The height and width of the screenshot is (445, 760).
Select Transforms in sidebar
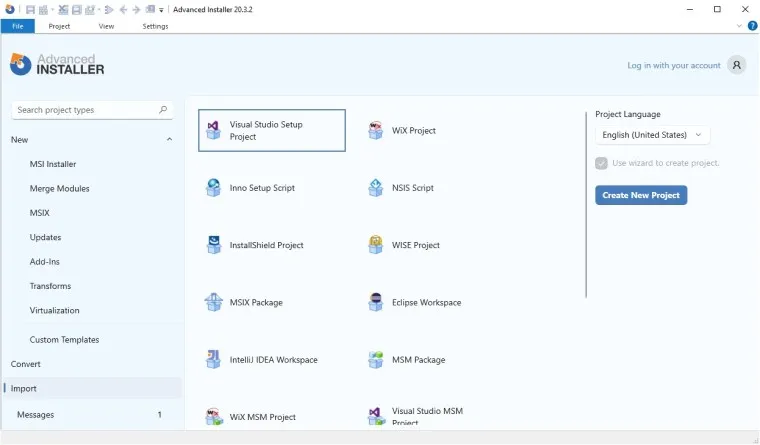click(x=50, y=286)
